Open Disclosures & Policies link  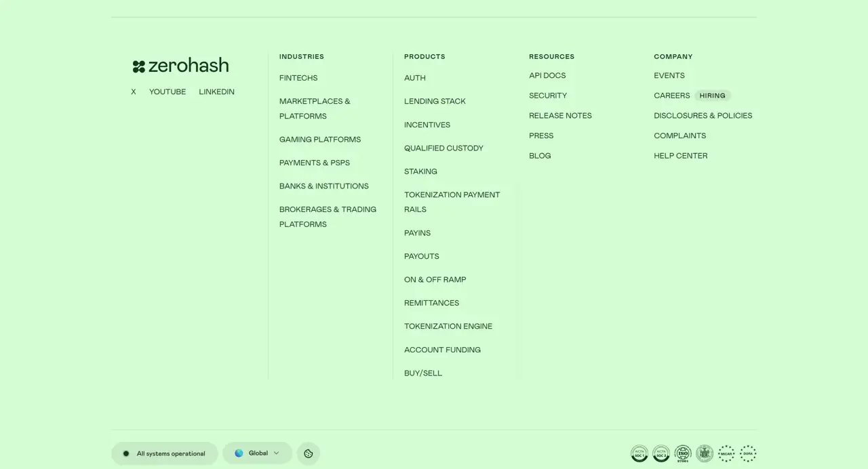pos(703,115)
